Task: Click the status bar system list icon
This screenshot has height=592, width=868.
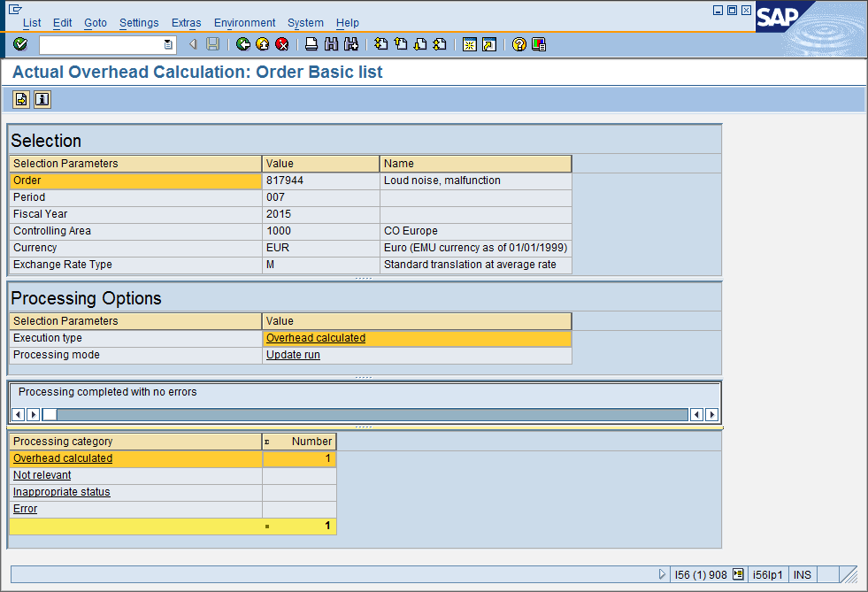Action: point(738,574)
